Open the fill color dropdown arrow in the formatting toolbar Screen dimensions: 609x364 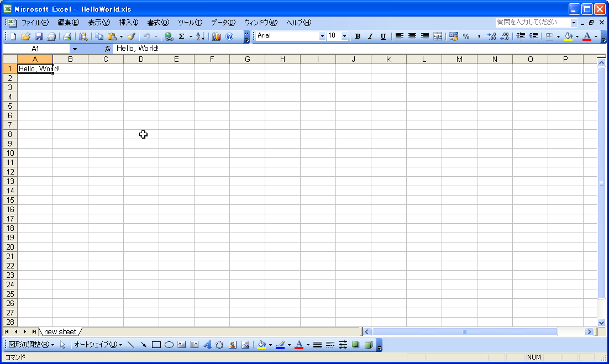577,36
